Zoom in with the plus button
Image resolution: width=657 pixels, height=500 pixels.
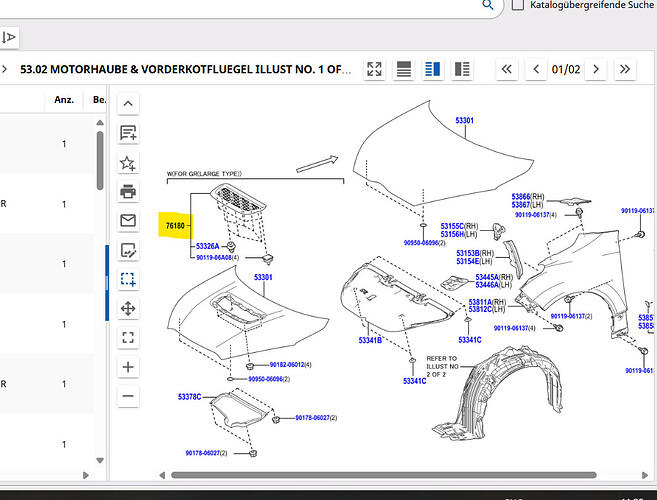pos(128,367)
